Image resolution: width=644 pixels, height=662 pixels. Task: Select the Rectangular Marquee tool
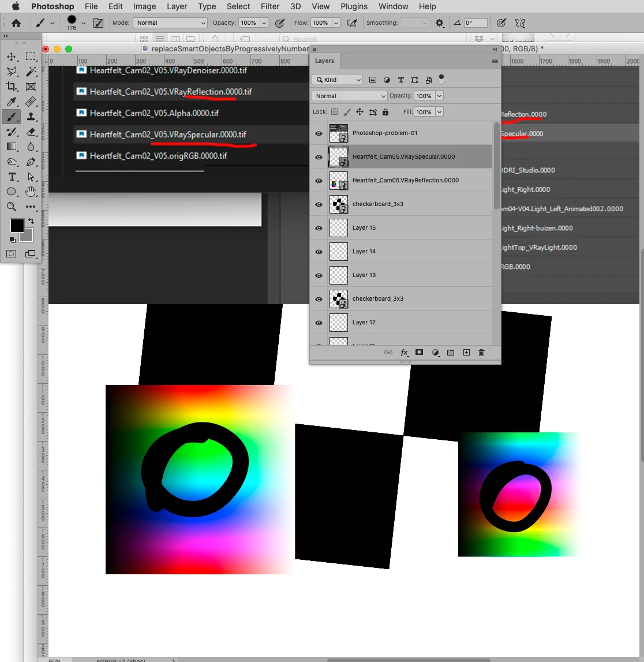click(31, 57)
